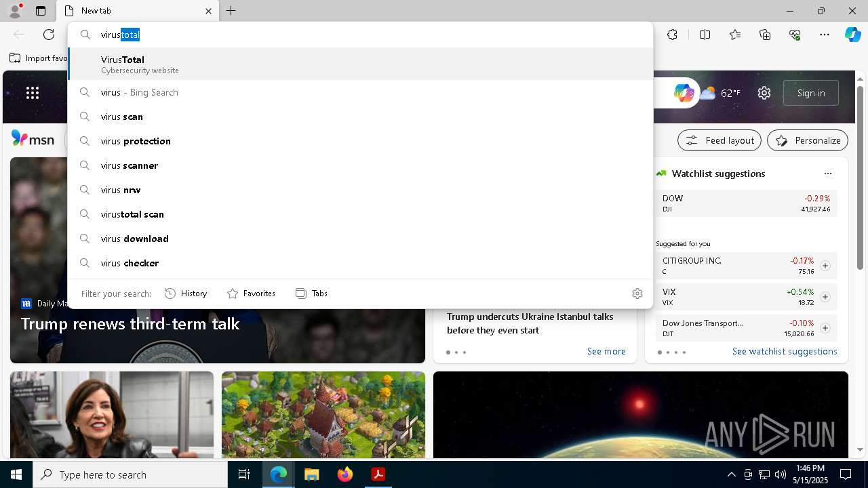Follow See watchlist suggestions link
This screenshot has height=488, width=868.
(x=785, y=351)
